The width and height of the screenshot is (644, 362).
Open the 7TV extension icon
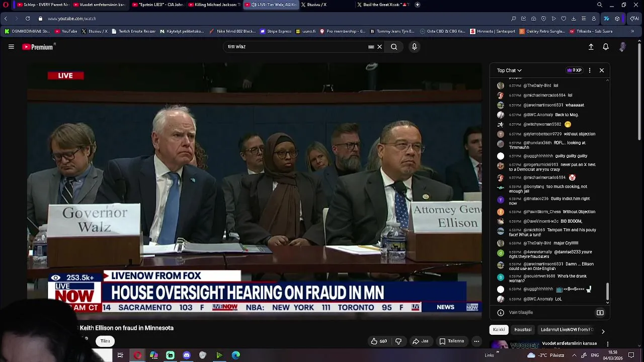coord(606,19)
